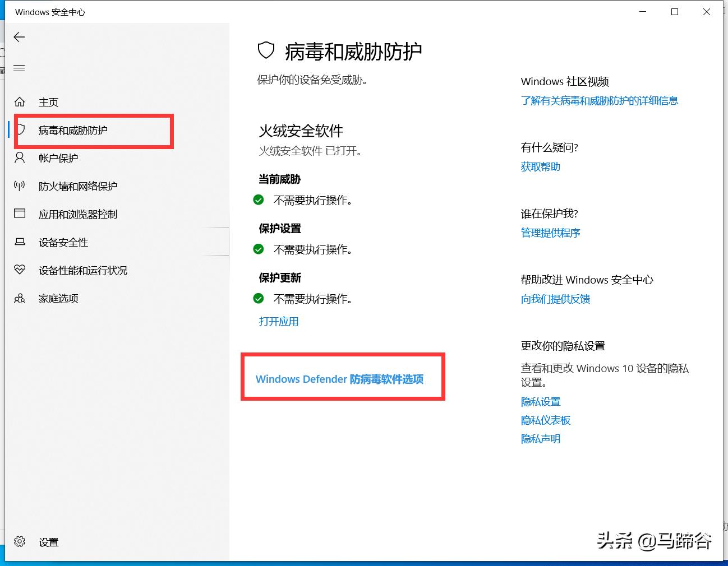The image size is (728, 566).
Task: Open 隐私仪表板 privacy dashboard
Action: tap(545, 420)
